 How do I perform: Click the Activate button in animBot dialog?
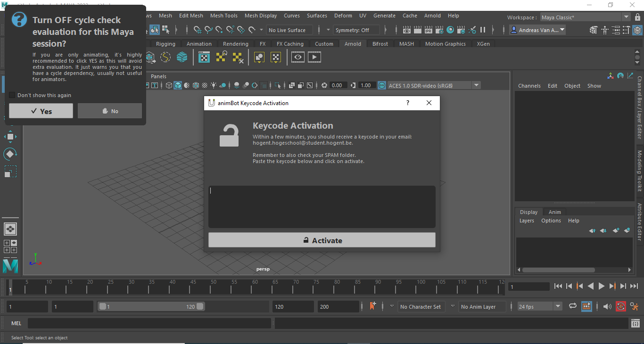coord(322,240)
